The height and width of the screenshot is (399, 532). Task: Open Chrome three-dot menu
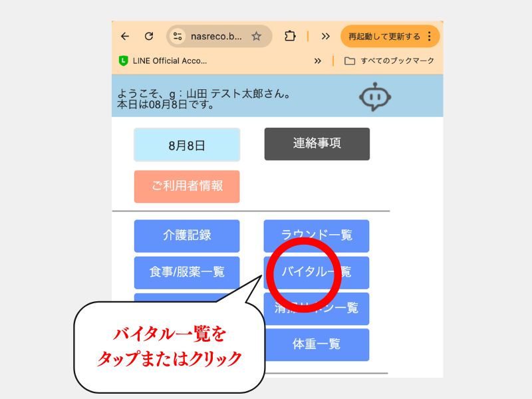pos(430,37)
